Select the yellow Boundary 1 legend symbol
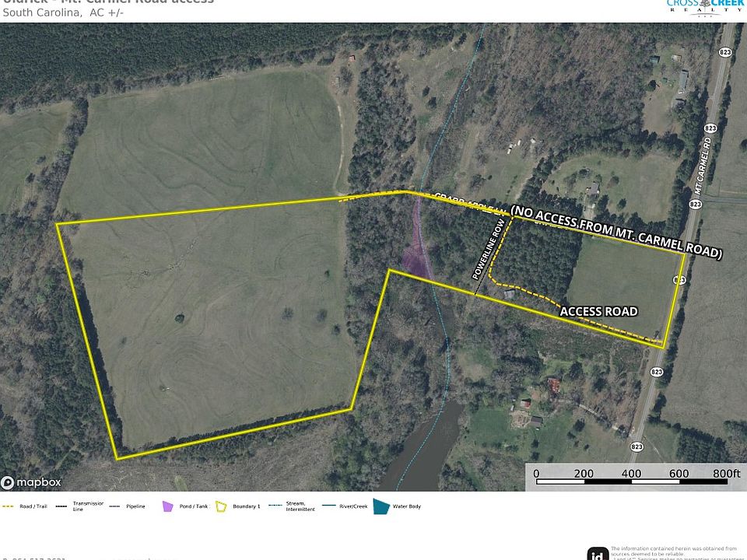Image resolution: width=747 pixels, height=560 pixels. tap(221, 506)
